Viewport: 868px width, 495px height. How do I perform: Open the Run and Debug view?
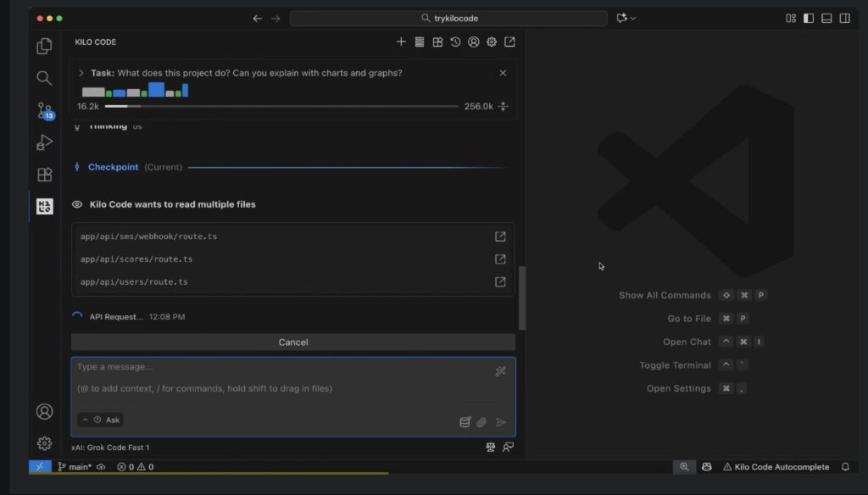(x=44, y=143)
